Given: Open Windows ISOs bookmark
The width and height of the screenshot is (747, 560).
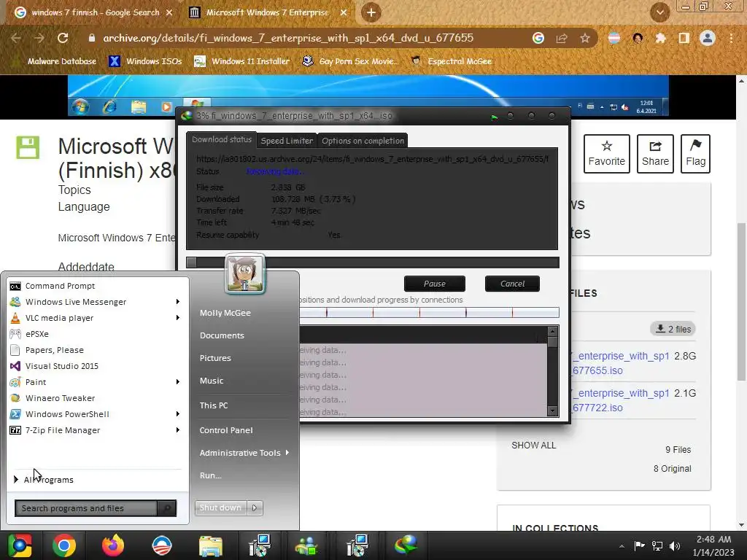Looking at the screenshot, I should tap(145, 61).
